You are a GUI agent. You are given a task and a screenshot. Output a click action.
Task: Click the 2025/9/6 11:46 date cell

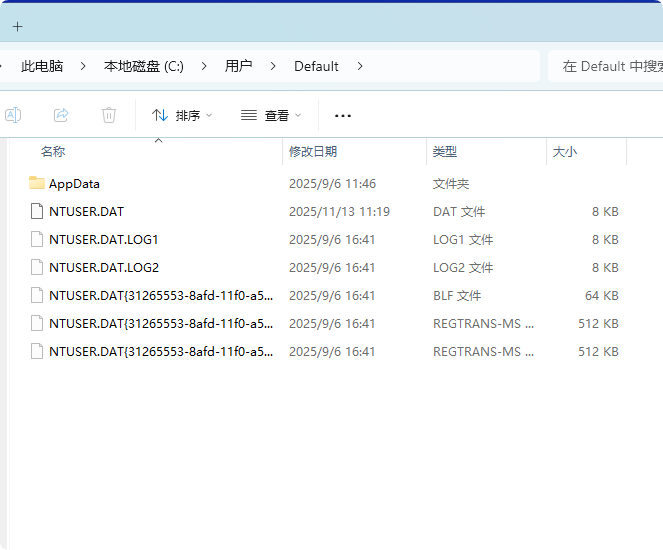pyautogui.click(x=332, y=183)
